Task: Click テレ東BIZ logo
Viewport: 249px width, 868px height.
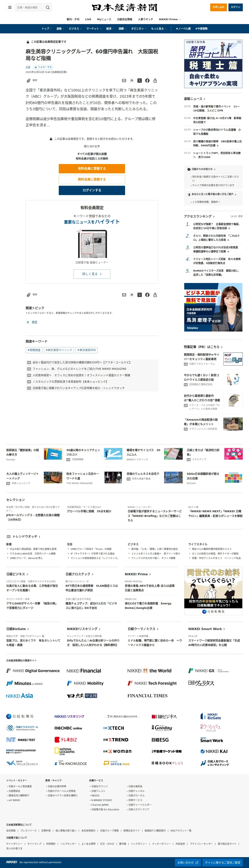Action: tap(66, 740)
